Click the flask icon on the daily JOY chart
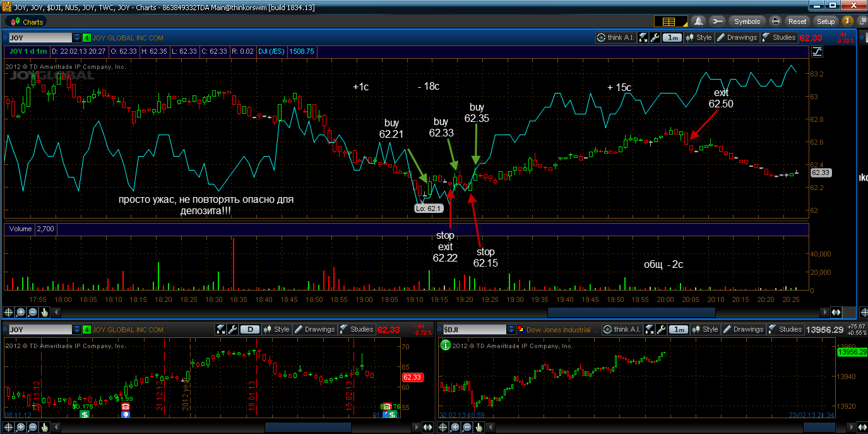Image resolution: width=868 pixels, height=434 pixels. [220, 329]
